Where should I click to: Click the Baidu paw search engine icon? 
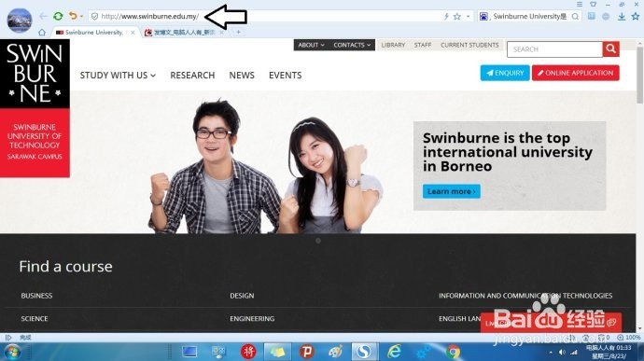[483, 17]
